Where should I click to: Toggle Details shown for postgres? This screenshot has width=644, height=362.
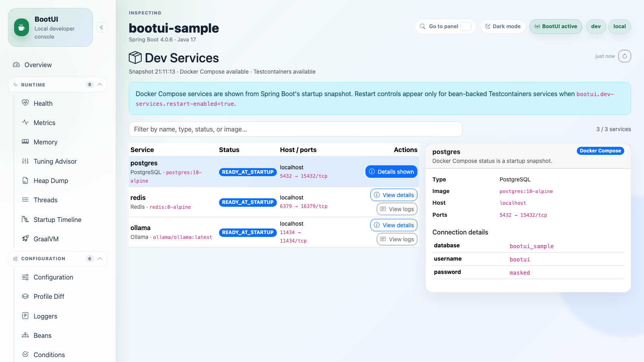point(391,172)
